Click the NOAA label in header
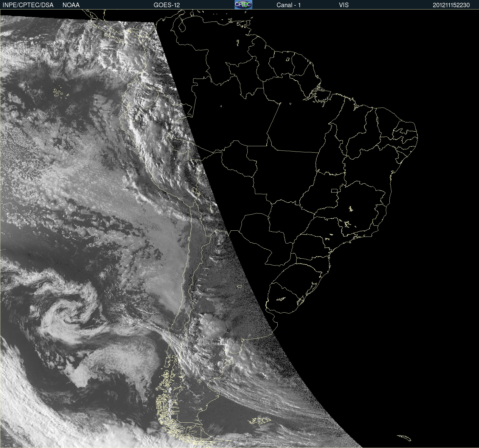The image size is (479, 448). pos(71,5)
